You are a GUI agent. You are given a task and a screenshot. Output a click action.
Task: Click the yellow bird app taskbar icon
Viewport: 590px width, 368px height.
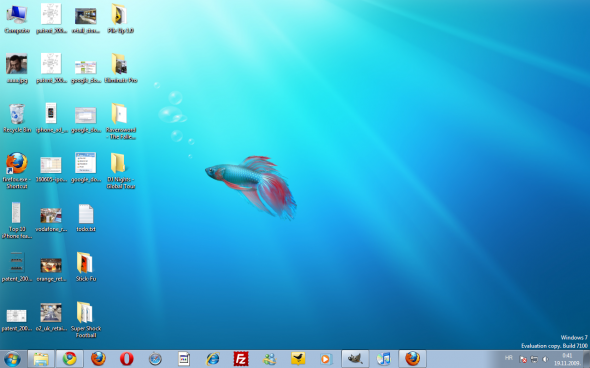[x=298, y=359]
